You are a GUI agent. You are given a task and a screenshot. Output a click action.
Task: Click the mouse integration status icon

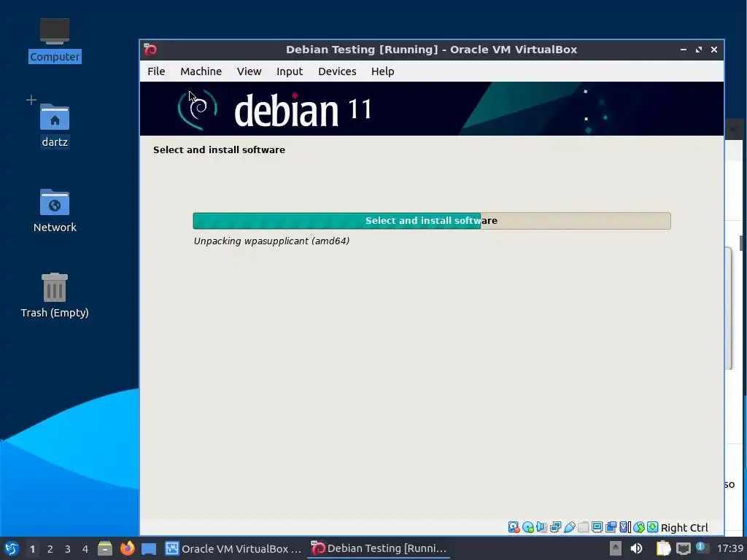click(639, 527)
